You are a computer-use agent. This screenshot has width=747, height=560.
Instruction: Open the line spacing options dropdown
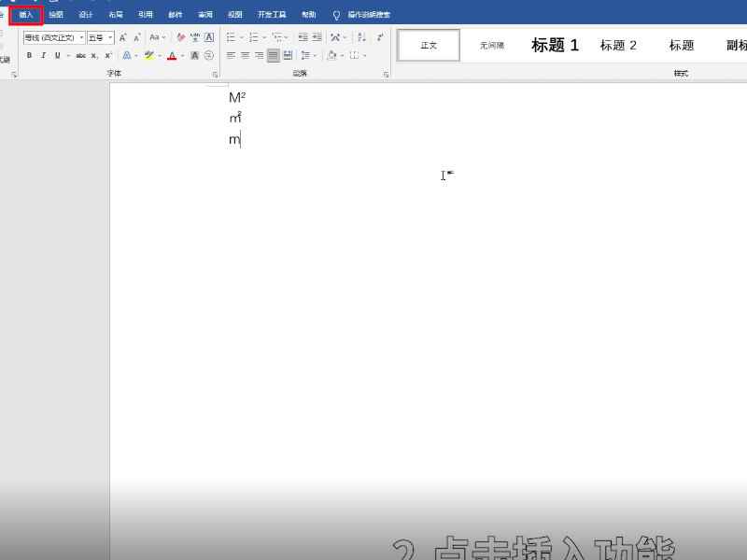point(315,54)
